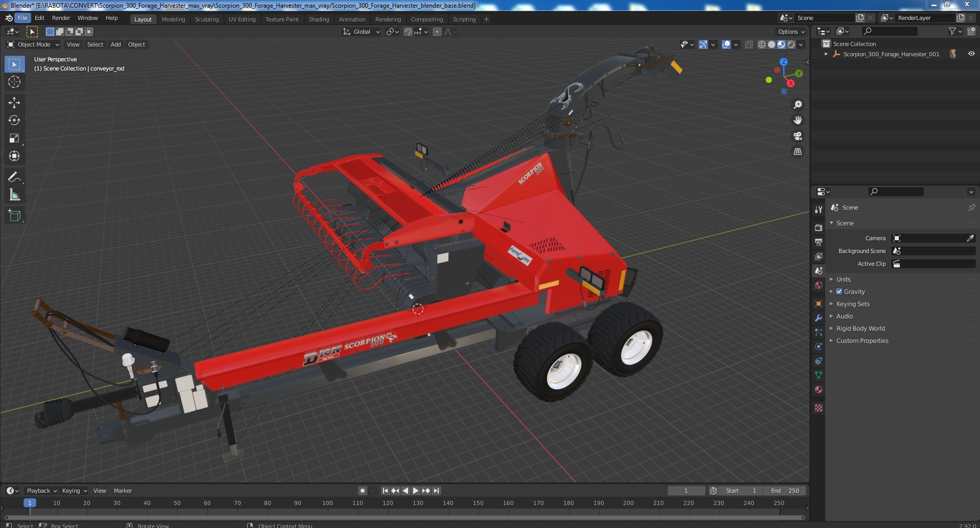Click the Zoom viewport icon
980x528 pixels.
point(798,105)
